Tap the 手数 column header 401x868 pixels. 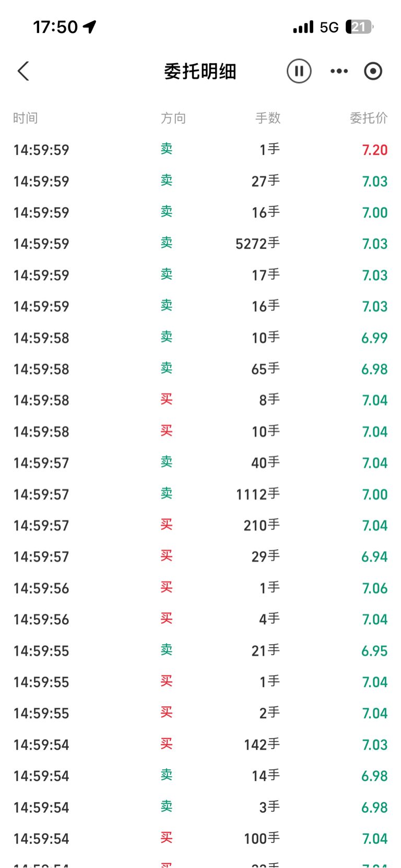click(268, 118)
